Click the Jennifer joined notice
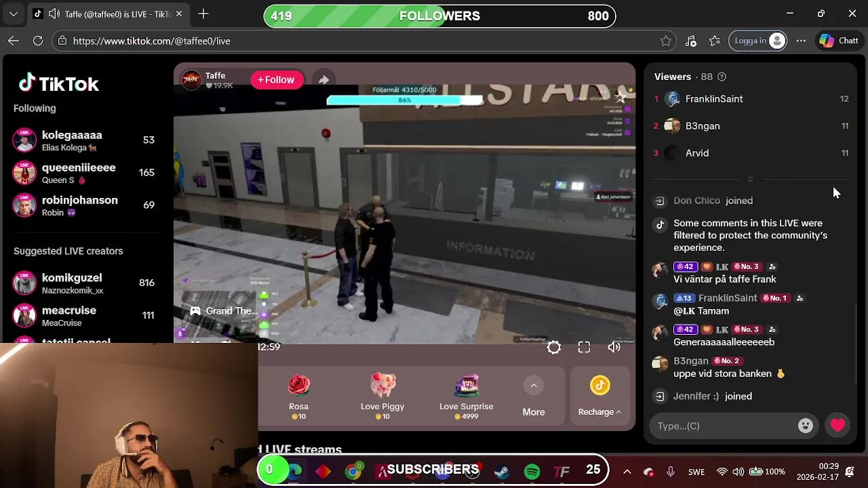The image size is (868, 488). pos(713,396)
